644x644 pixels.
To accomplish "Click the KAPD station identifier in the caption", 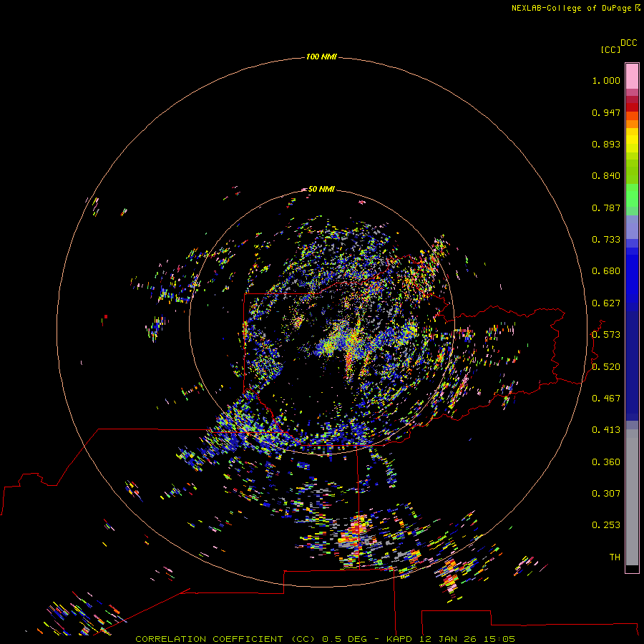I will click(399, 639).
